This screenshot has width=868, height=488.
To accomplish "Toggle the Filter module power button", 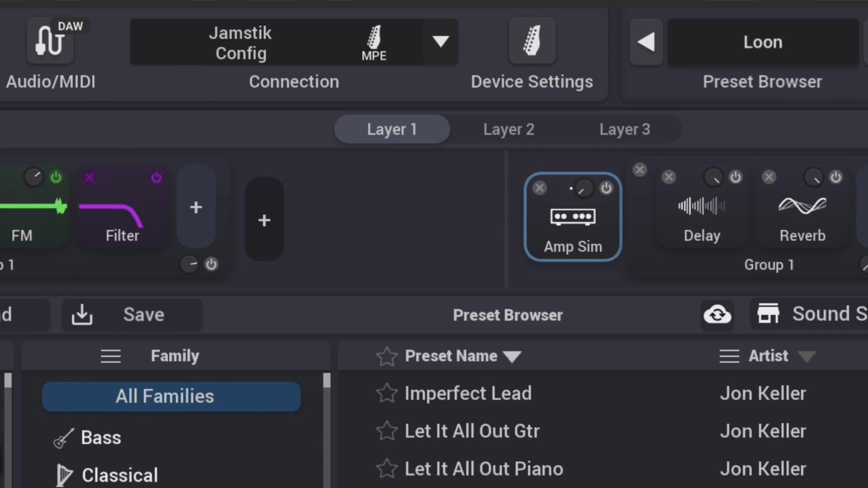I will 156,177.
